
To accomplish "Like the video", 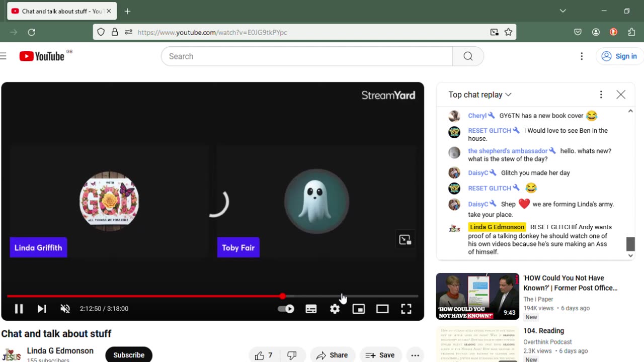I will (x=264, y=355).
